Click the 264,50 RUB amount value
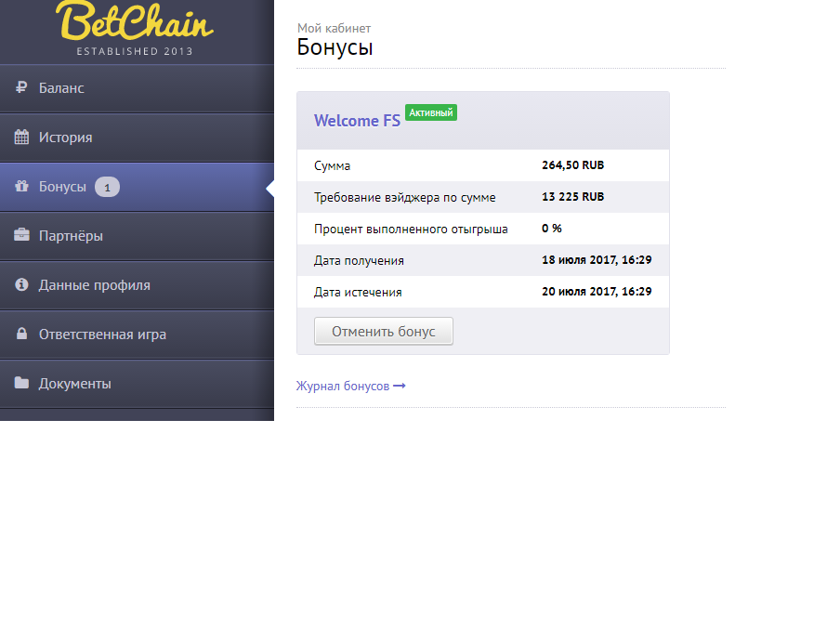This screenshot has height=630, width=840. (x=572, y=165)
